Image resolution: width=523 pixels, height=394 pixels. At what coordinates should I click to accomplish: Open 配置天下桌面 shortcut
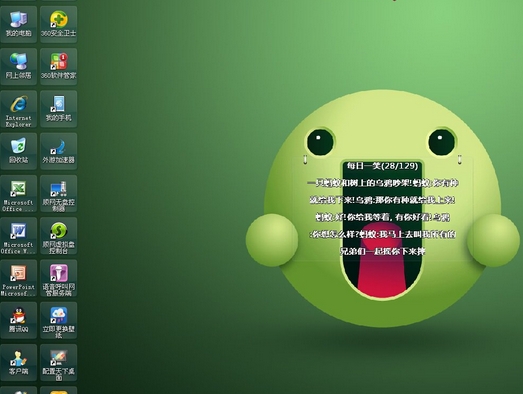click(59, 363)
